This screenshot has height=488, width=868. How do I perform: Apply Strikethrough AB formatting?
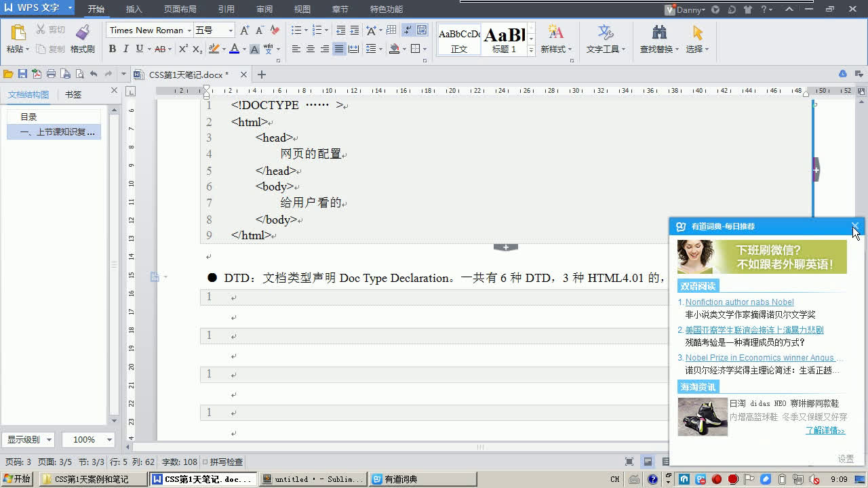tap(160, 49)
